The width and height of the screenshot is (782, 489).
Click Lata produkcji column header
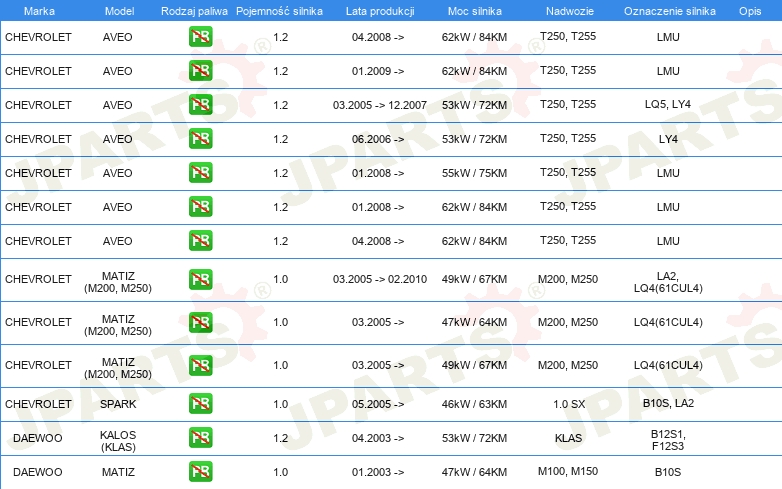[380, 11]
